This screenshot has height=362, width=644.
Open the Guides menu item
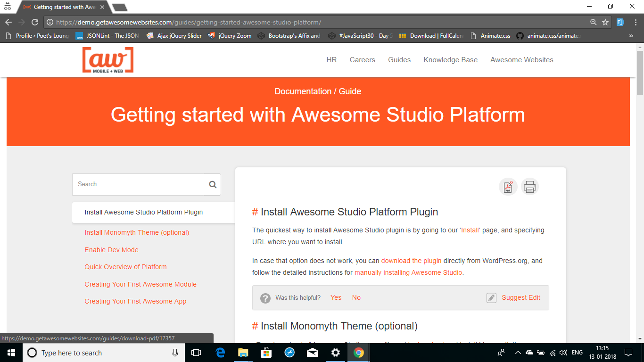click(399, 60)
